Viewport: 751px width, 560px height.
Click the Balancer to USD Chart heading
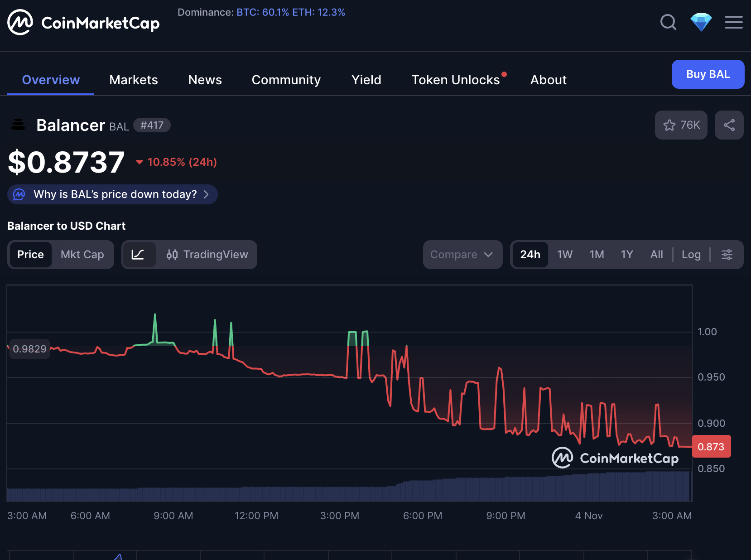point(66,226)
